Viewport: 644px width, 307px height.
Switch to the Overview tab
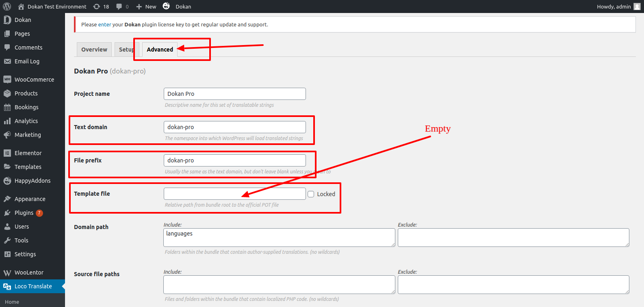point(94,50)
